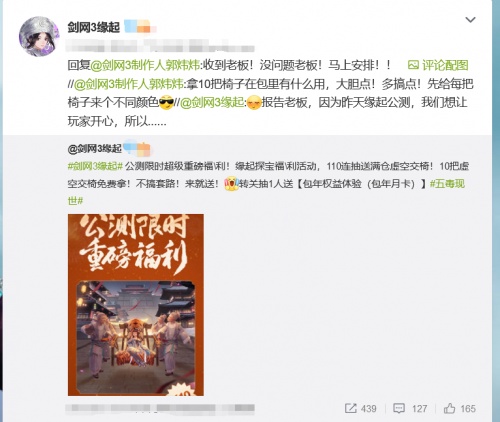
Task: Click the crying emoji before 转关抽1人送
Action: pos(231,184)
